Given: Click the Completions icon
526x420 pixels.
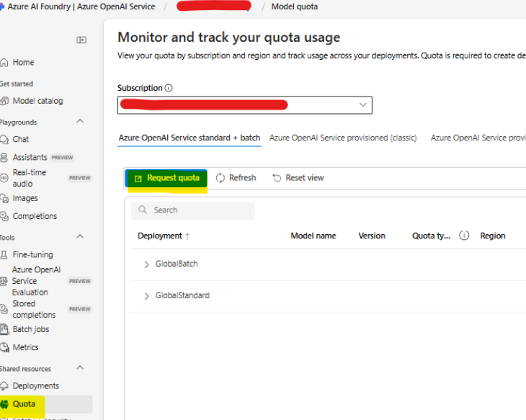Looking at the screenshot, I should [4, 216].
